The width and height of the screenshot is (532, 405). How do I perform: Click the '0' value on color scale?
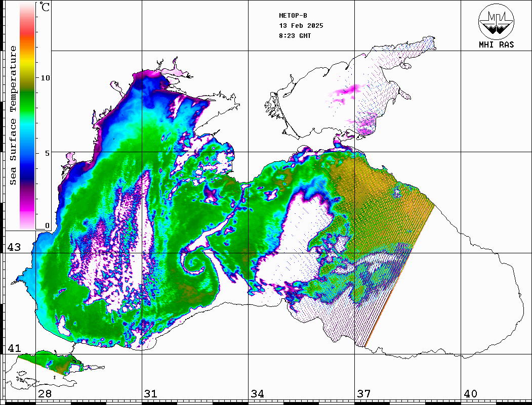tap(47, 226)
